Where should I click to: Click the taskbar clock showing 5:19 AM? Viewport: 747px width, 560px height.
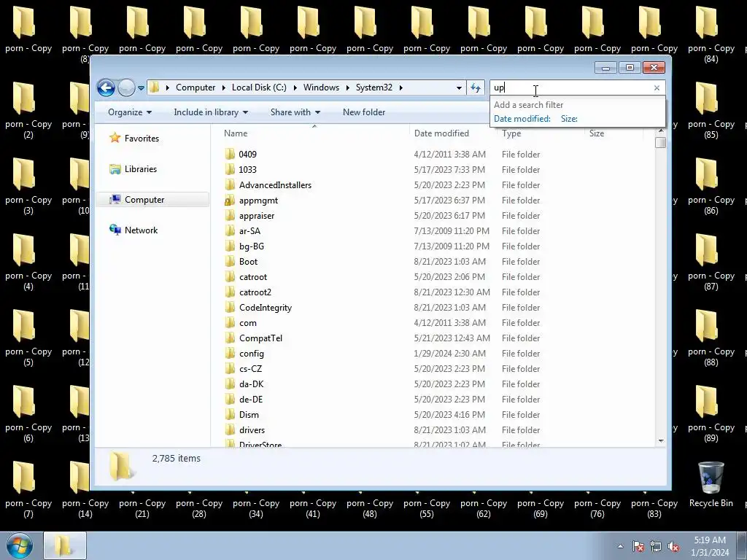point(710,546)
